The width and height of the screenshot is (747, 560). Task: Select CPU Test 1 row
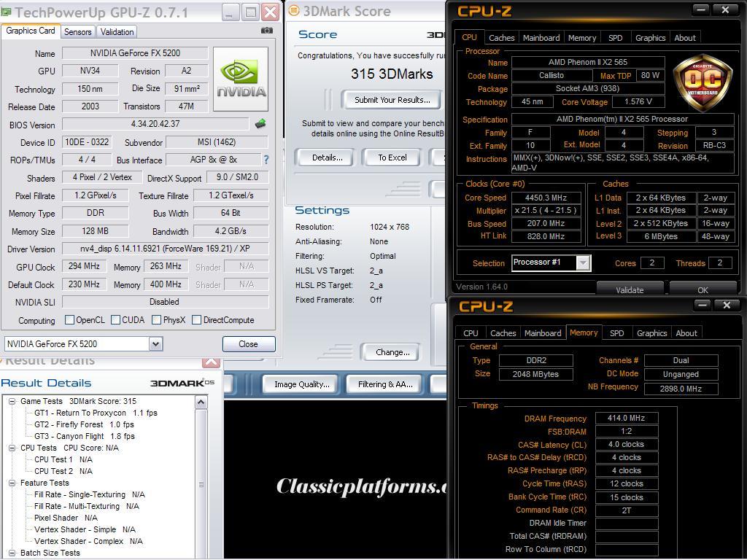(x=63, y=459)
